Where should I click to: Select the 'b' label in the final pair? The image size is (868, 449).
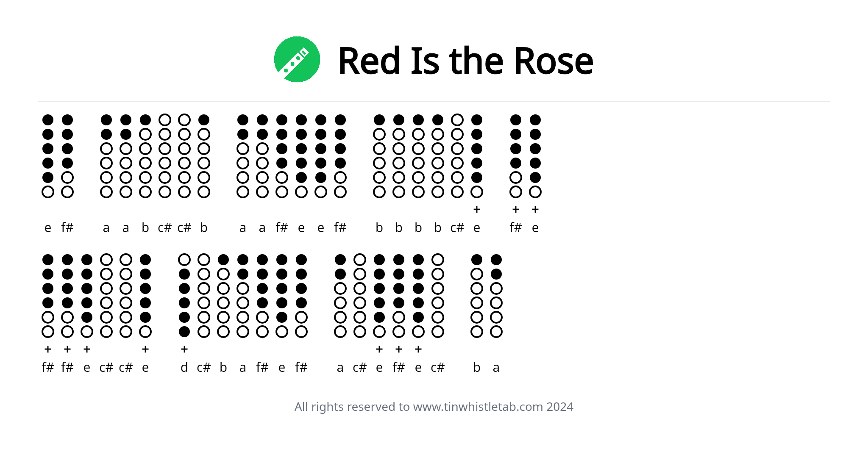[x=477, y=367]
